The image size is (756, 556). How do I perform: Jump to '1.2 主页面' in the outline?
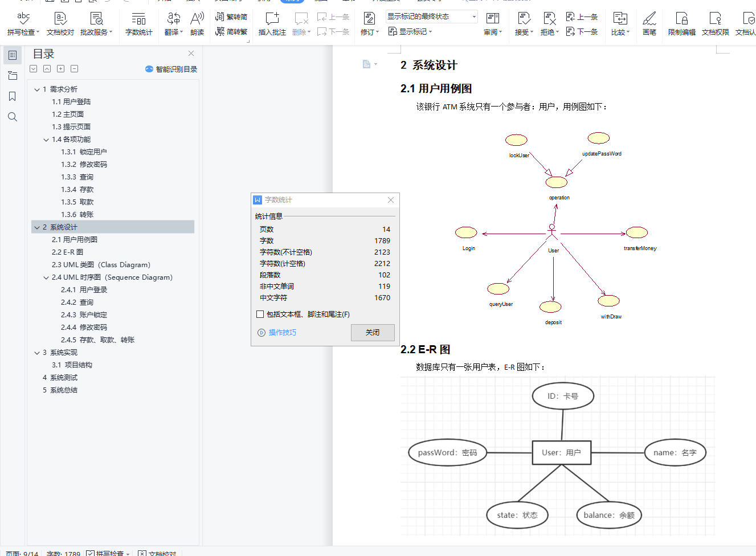68,115
